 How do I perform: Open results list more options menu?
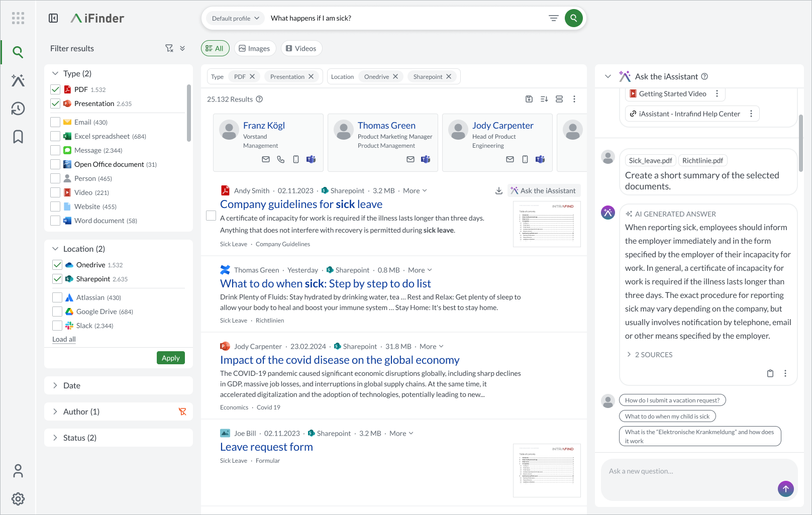pyautogui.click(x=574, y=99)
